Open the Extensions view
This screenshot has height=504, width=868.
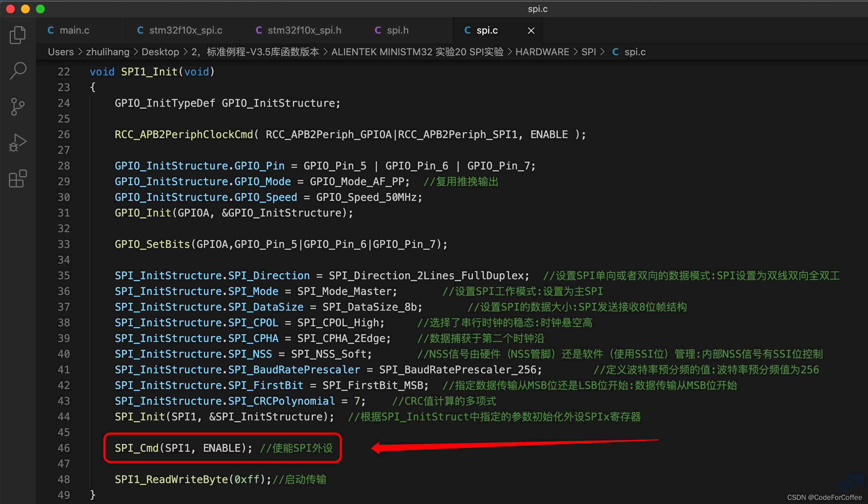(18, 178)
